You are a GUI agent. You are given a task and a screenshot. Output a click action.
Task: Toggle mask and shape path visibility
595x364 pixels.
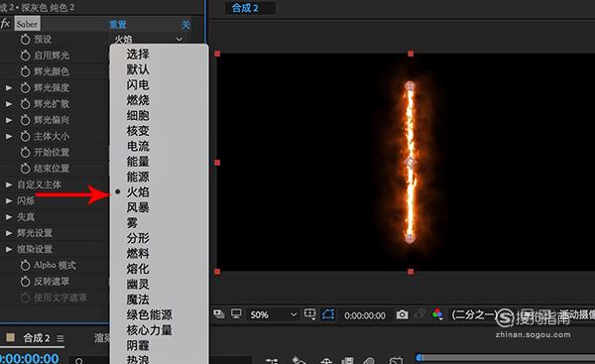click(x=328, y=314)
